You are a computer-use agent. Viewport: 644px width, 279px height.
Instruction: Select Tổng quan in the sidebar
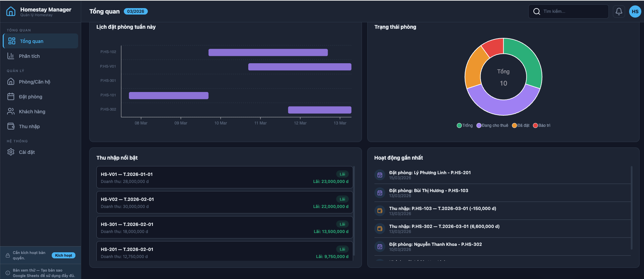pos(41,41)
